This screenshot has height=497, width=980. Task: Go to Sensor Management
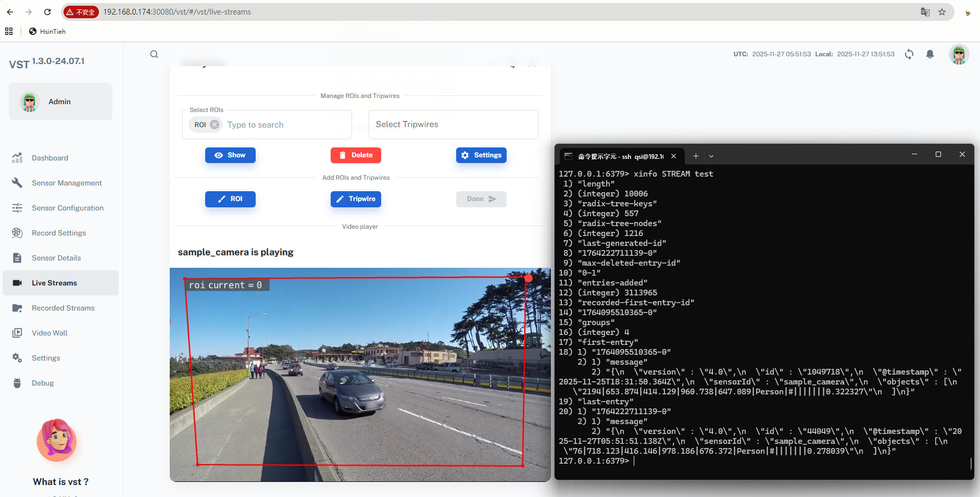click(x=60, y=183)
